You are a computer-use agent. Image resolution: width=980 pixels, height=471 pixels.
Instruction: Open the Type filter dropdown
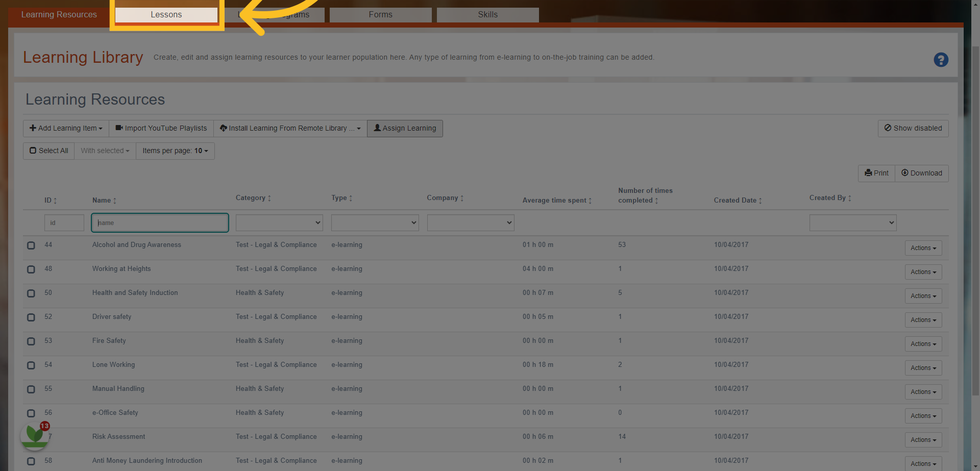click(x=375, y=222)
